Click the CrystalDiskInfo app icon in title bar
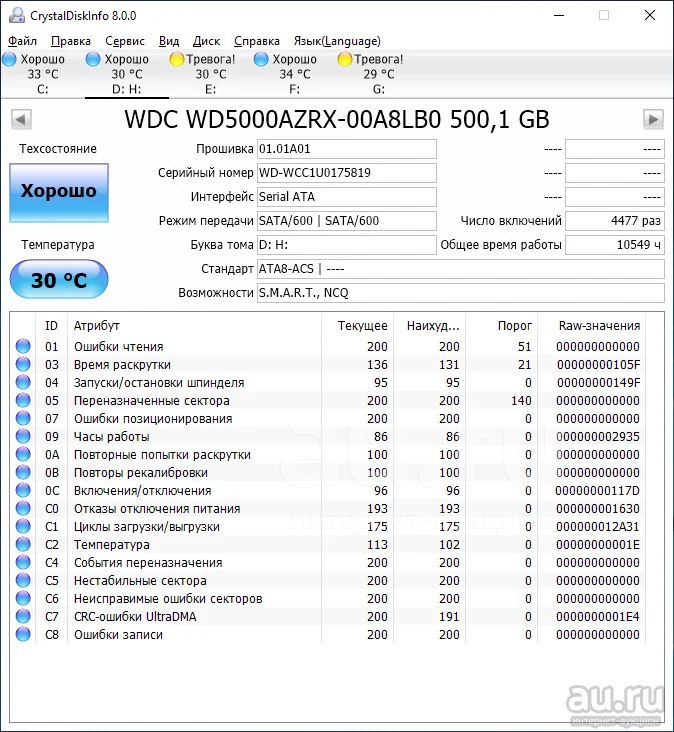674x732 pixels. coord(16,15)
